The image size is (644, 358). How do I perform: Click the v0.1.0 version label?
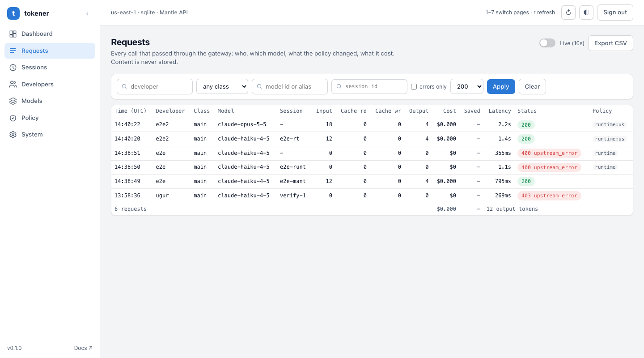pos(14,348)
